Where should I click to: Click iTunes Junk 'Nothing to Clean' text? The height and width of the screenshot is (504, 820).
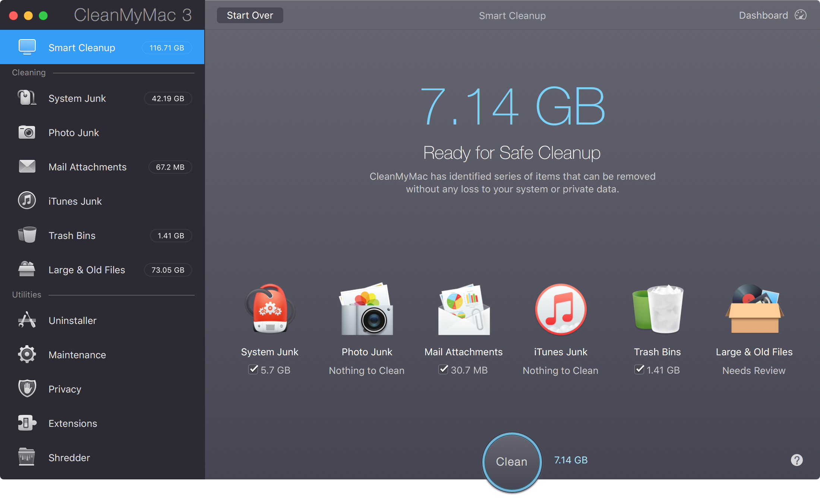(x=561, y=371)
